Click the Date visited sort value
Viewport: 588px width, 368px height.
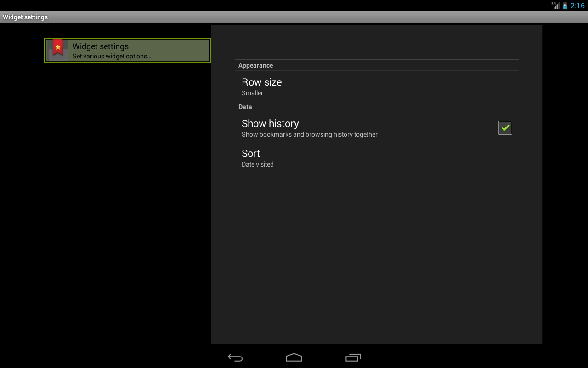(257, 165)
